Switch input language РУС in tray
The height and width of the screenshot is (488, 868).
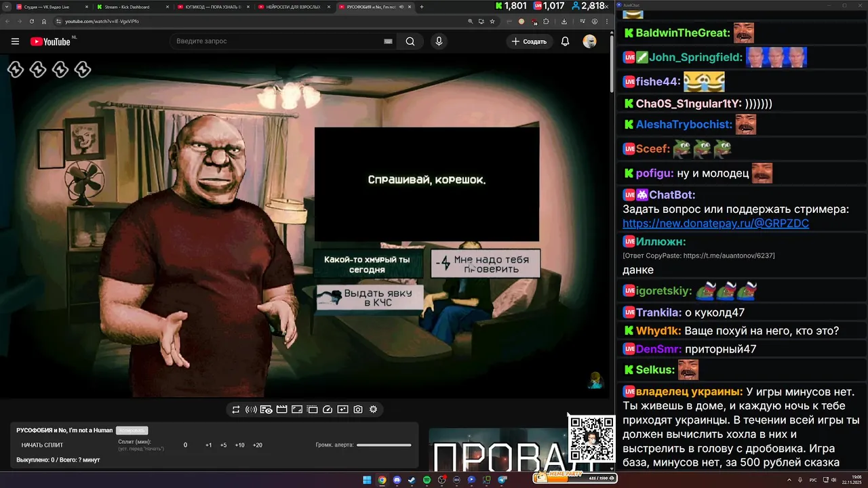813,480
